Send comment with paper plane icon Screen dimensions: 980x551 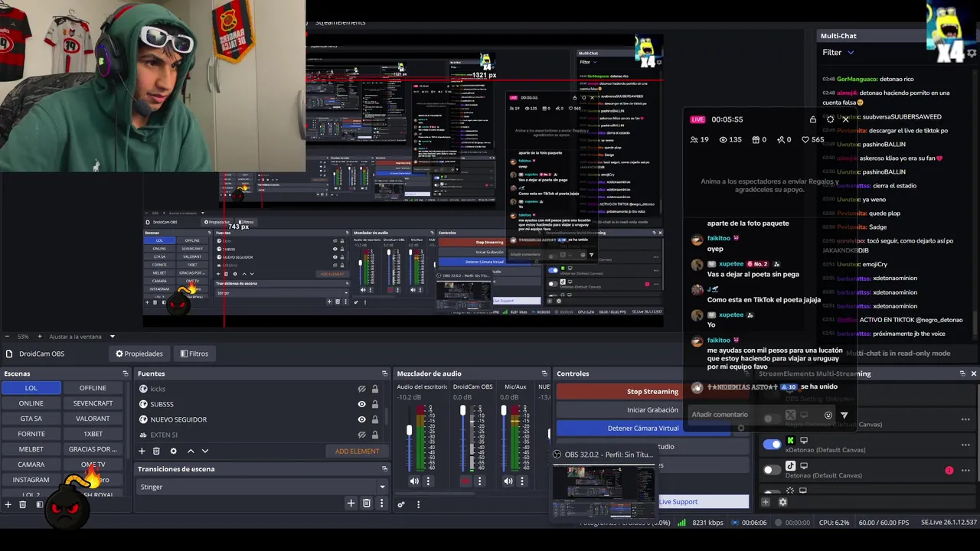click(844, 415)
